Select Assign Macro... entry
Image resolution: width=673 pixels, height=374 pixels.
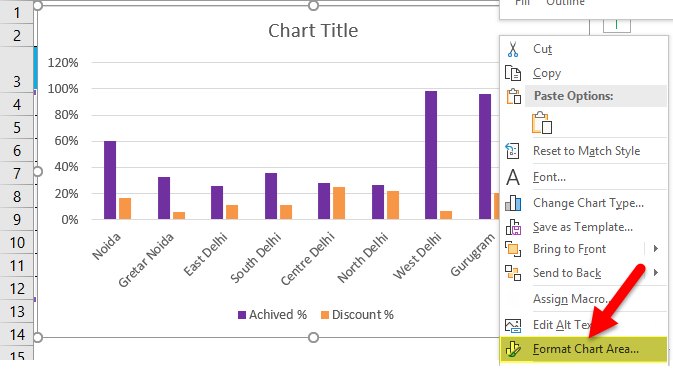(x=571, y=299)
